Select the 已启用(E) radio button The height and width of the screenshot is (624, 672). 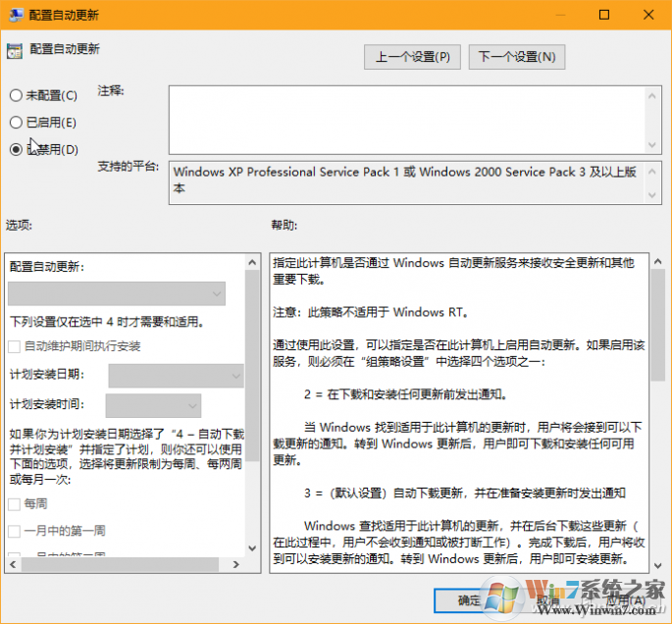(15, 123)
